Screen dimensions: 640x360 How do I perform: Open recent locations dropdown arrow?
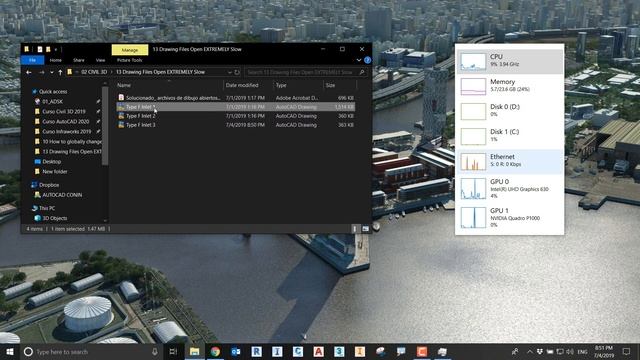pos(51,72)
